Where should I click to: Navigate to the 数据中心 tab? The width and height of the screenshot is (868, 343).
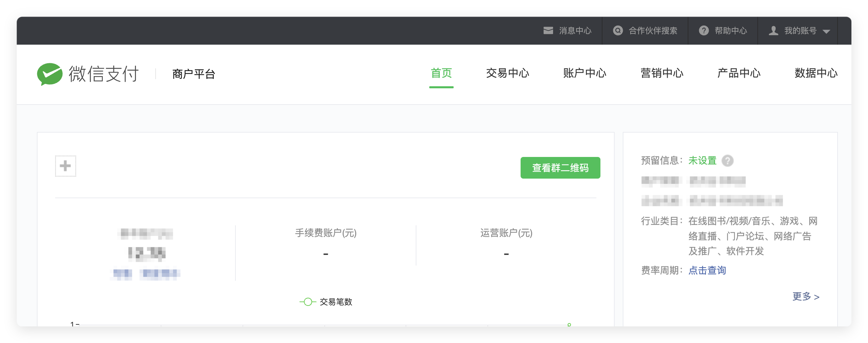pos(816,73)
